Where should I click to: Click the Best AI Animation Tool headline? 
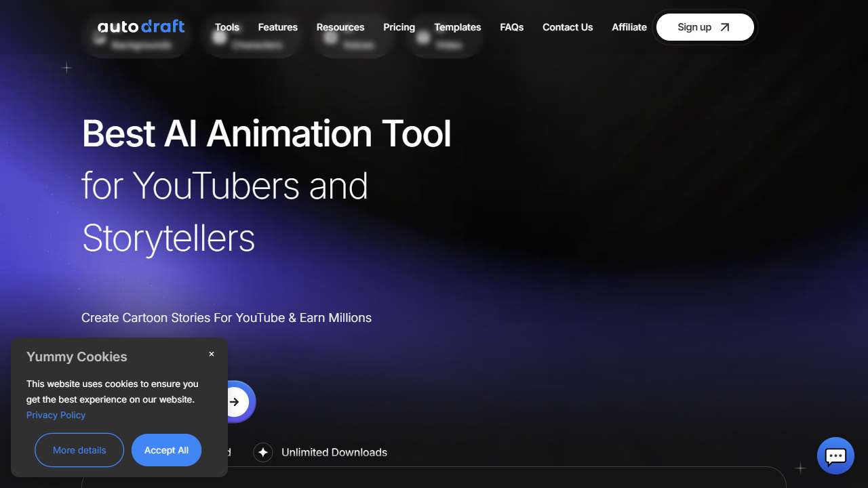pos(266,133)
